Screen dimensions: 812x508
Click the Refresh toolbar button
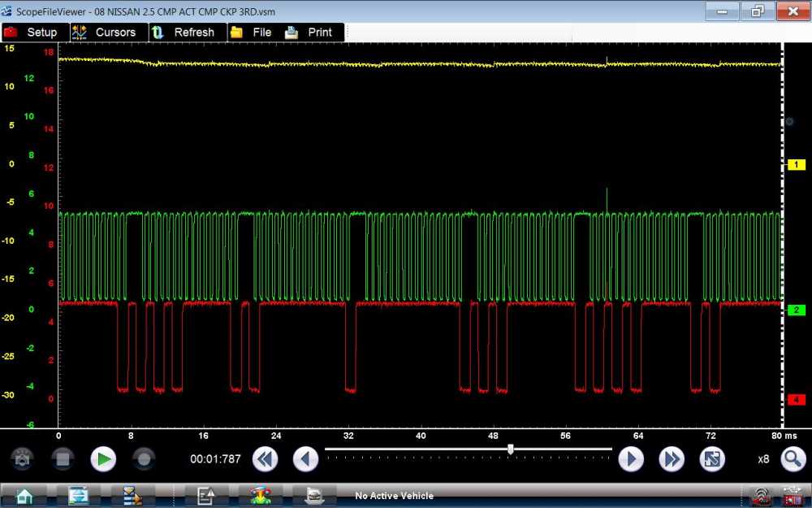(x=184, y=33)
